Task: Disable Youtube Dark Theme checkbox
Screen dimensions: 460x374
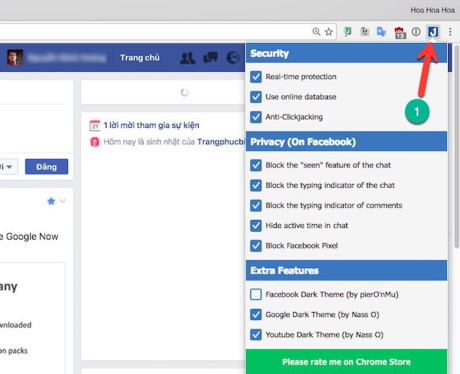Action: pyautogui.click(x=256, y=335)
